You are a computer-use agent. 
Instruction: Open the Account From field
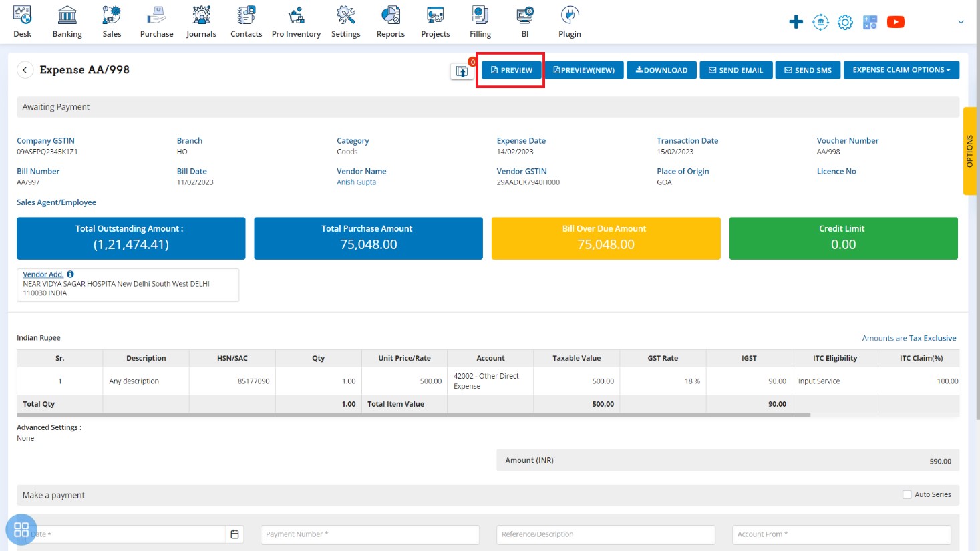pyautogui.click(x=841, y=534)
